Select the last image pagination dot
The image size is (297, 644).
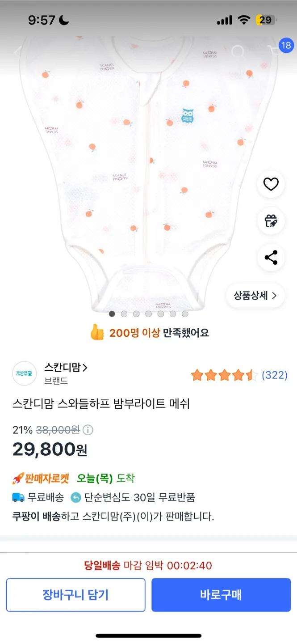point(185,314)
